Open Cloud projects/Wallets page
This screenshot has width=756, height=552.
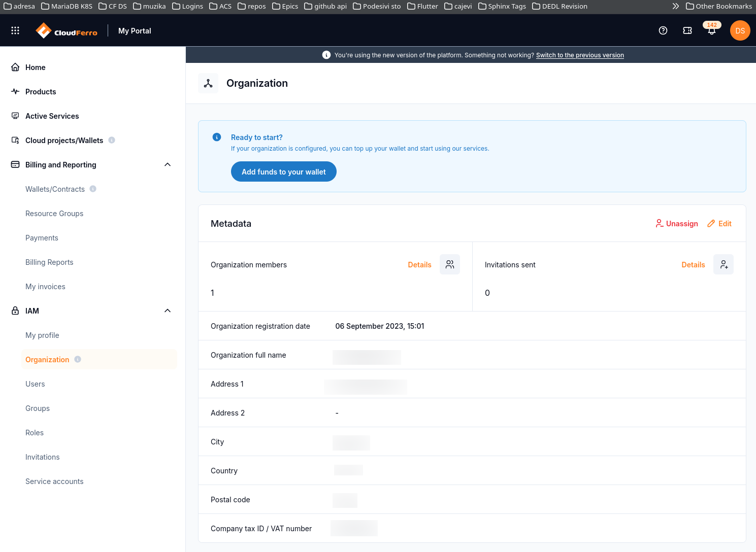[x=64, y=140]
